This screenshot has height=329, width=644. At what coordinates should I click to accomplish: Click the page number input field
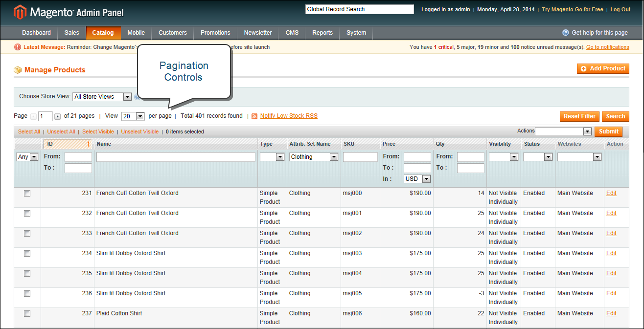pyautogui.click(x=46, y=116)
